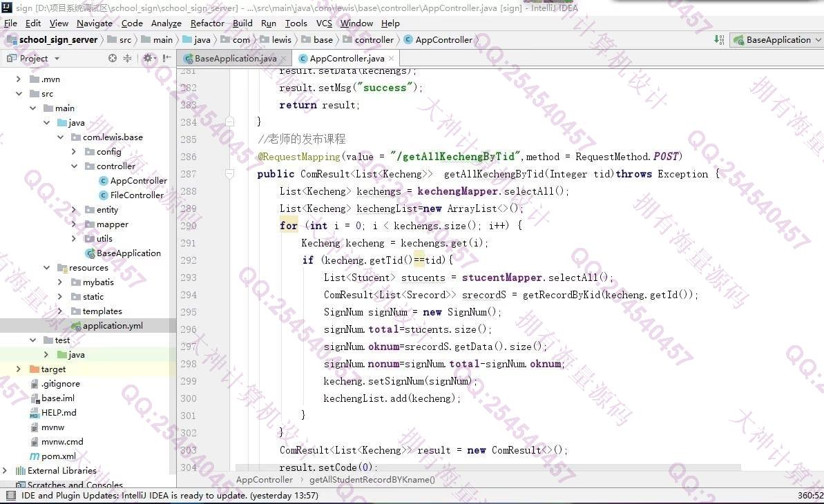
Task: Place cursor on the @RequestMapping annotation line
Action: [x=469, y=157]
